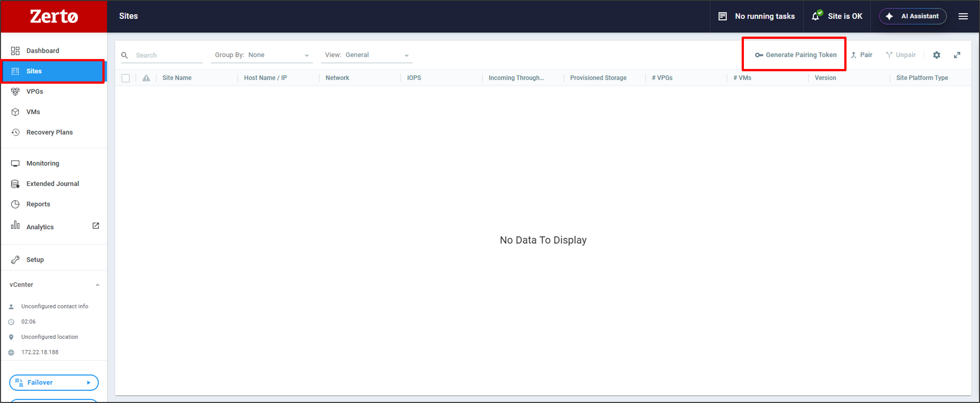Click the Site is OK alert bell

[x=816, y=16]
